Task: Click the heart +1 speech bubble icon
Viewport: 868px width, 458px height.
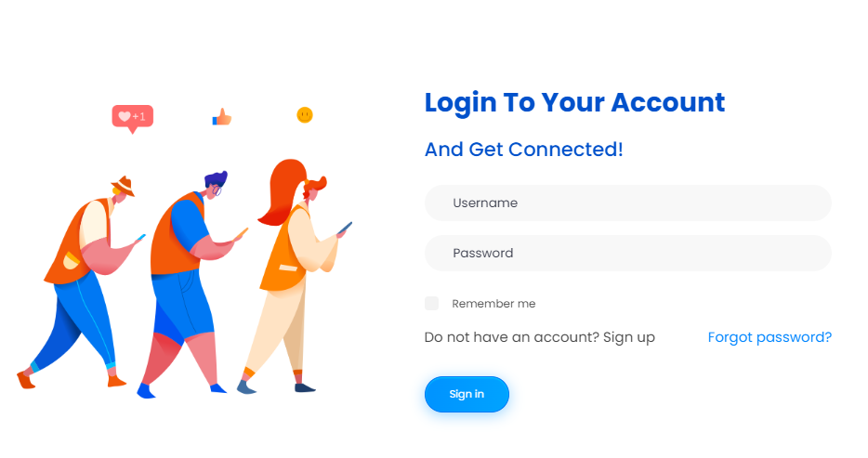Action: click(132, 118)
